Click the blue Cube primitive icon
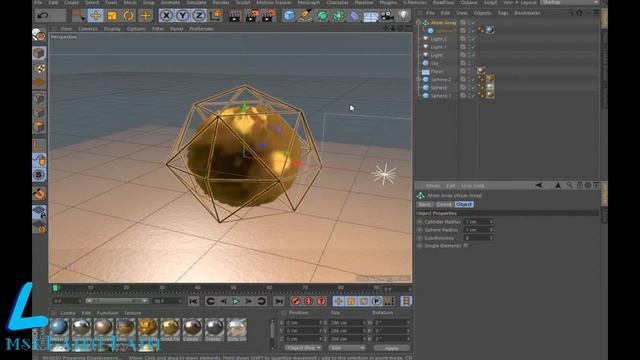 click(x=289, y=16)
